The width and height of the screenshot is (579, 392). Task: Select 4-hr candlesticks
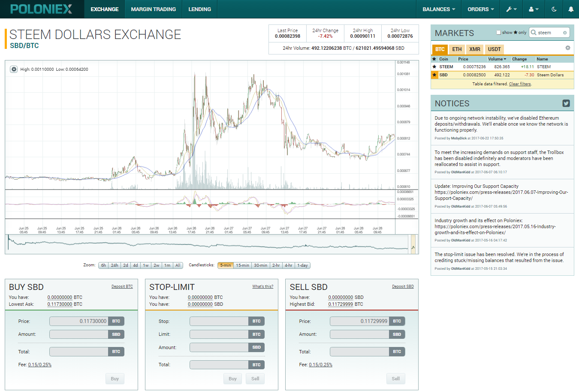pyautogui.click(x=289, y=265)
